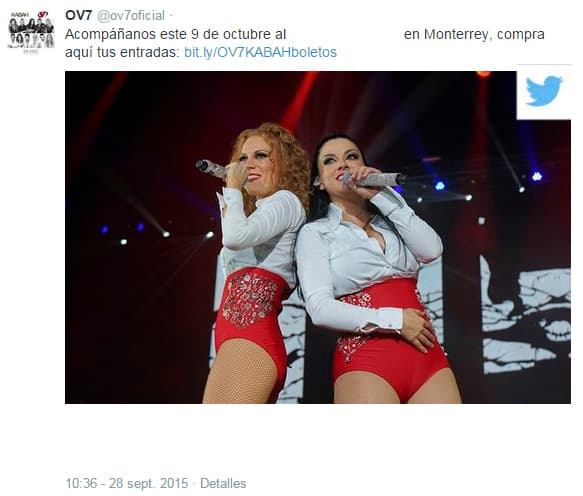The width and height of the screenshot is (583, 496).
Task: Click the dark-haired singer's face in the photo
Action: (x=341, y=161)
